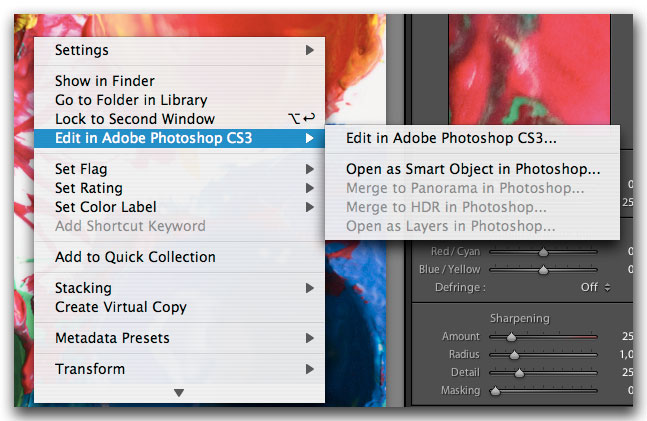Image resolution: width=647 pixels, height=421 pixels.
Task: Choose Add to Quick Collection
Action: coord(179,257)
